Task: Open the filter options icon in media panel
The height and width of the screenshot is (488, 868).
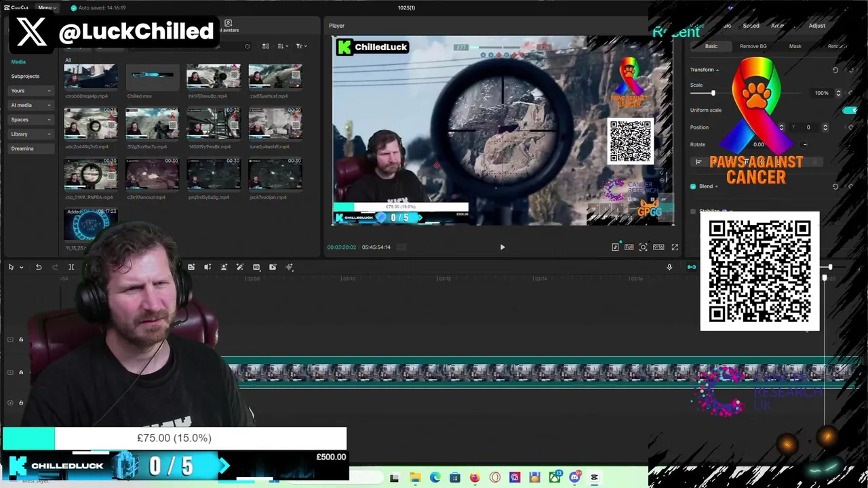Action: [x=301, y=46]
